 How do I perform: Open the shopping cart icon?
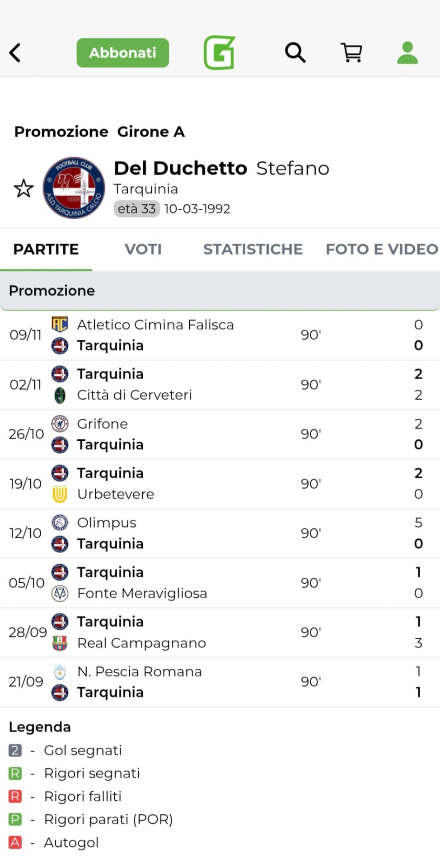[x=351, y=53]
